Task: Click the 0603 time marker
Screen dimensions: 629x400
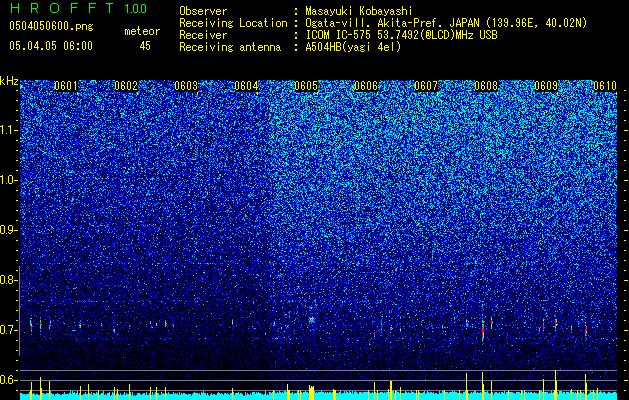Action: tap(186, 86)
